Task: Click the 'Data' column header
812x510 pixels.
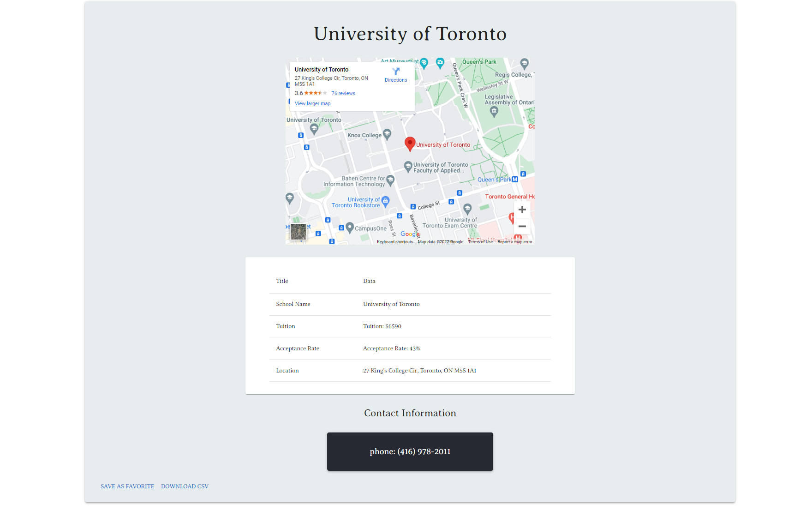Action: pos(454,281)
